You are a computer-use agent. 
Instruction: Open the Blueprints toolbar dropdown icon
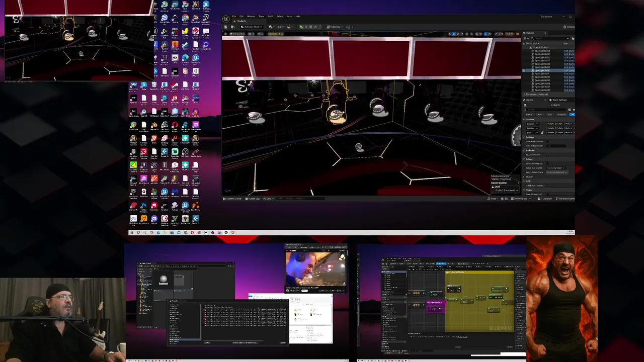click(x=281, y=27)
